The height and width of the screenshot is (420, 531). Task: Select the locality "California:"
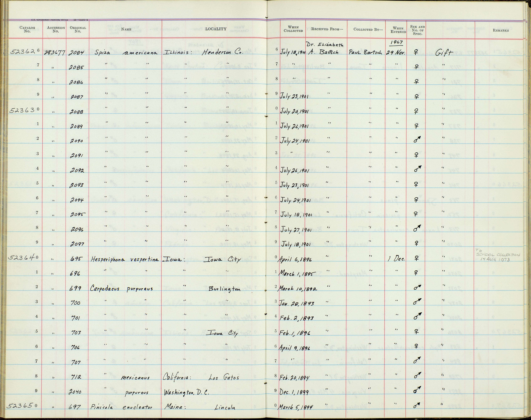(x=177, y=377)
